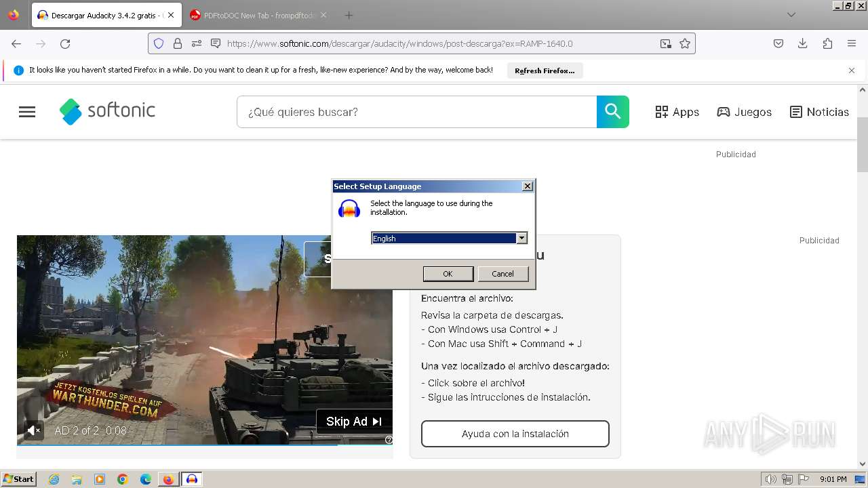The height and width of the screenshot is (488, 868).
Task: Open site permissions icon in address bar
Action: pyautogui.click(x=197, y=43)
